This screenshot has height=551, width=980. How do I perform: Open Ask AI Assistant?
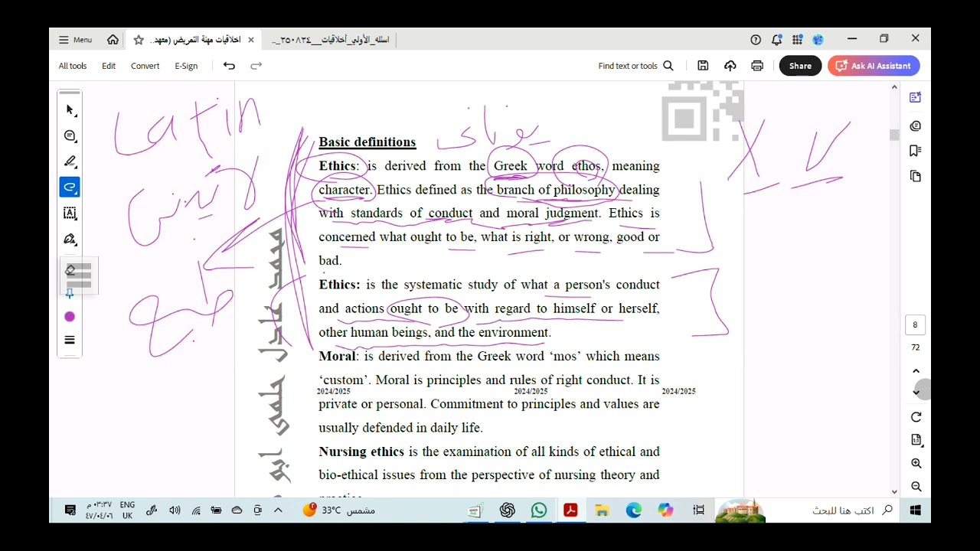click(874, 66)
